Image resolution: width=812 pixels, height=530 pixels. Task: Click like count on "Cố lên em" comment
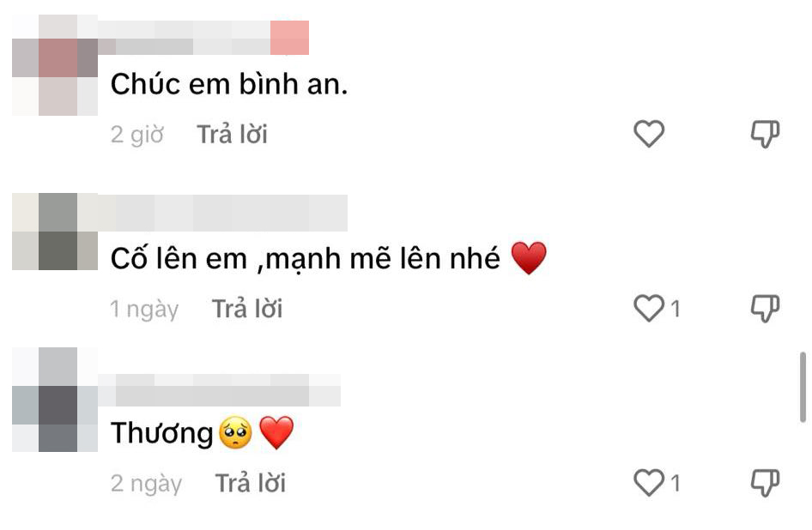pyautogui.click(x=676, y=309)
